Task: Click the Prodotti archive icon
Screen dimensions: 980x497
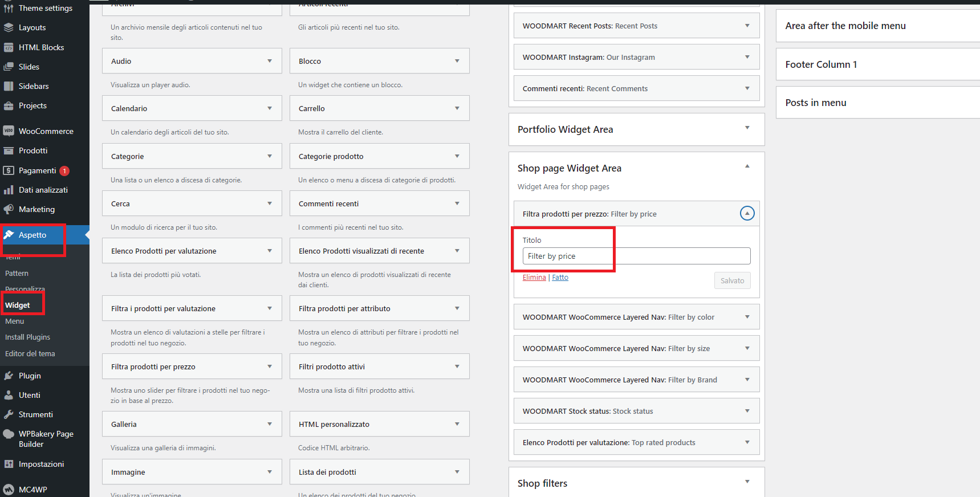Action: tap(9, 150)
